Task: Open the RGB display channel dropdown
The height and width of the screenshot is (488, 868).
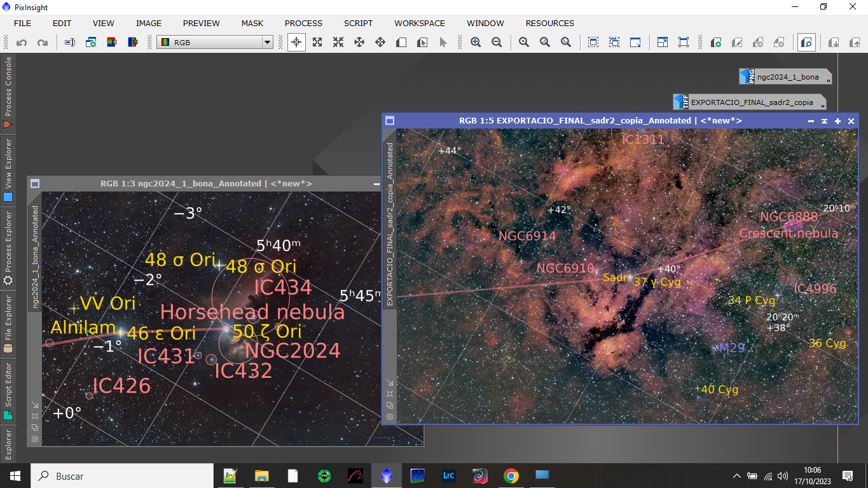Action: (215, 43)
